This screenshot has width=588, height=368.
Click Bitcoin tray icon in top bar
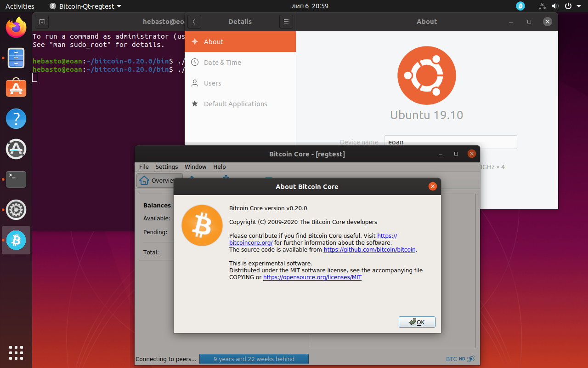tap(520, 6)
